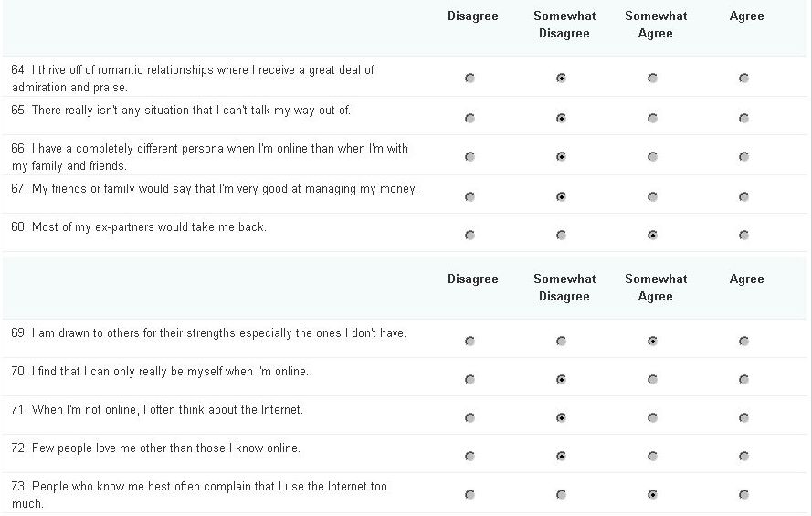The width and height of the screenshot is (812, 516).
Task: Choose Agree for question 73 Internet too much
Action: click(743, 495)
